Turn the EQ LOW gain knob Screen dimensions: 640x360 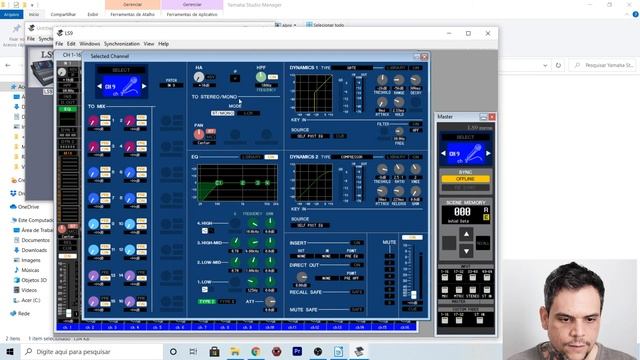[270, 282]
